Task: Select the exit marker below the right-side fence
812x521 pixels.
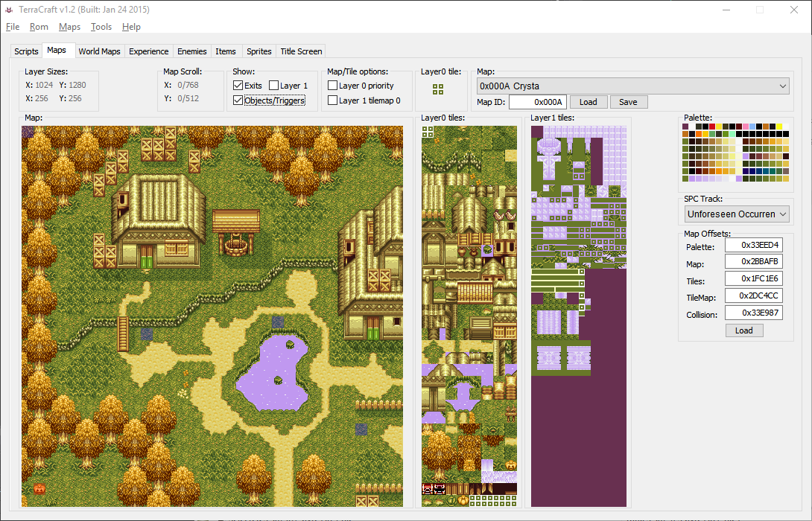Action: tap(361, 429)
